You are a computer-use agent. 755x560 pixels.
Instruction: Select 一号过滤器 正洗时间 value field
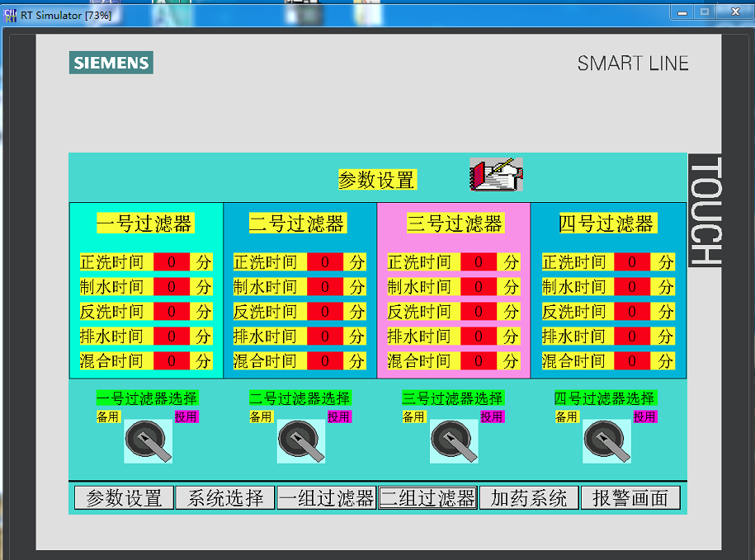[x=172, y=262]
